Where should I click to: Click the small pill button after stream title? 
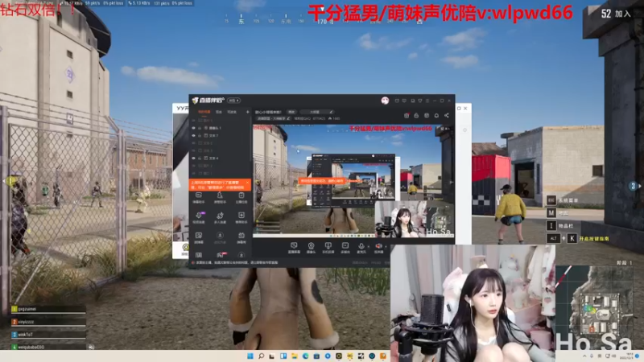(291, 112)
